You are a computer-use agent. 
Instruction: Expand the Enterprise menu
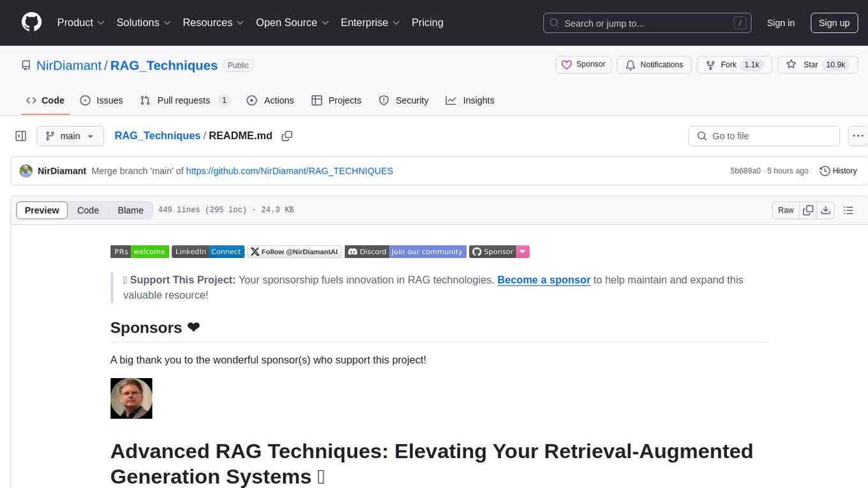click(370, 22)
